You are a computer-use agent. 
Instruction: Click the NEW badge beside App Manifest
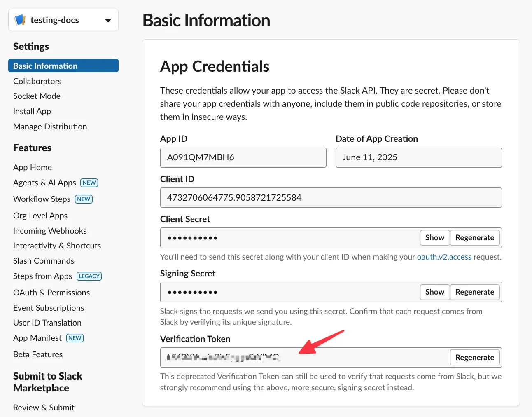pos(75,338)
